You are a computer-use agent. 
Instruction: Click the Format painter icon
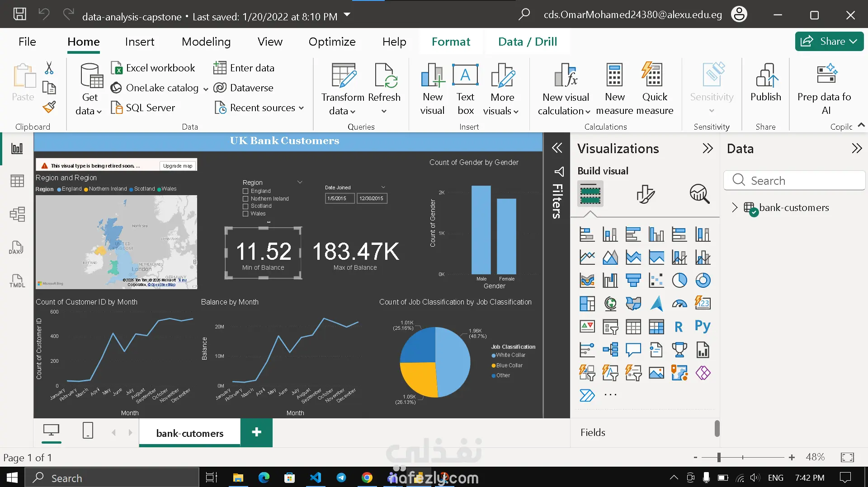49,107
